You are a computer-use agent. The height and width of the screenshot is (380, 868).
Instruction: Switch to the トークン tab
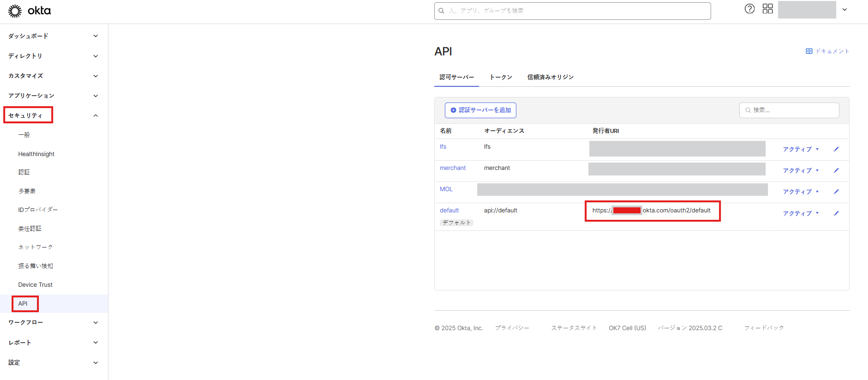501,77
